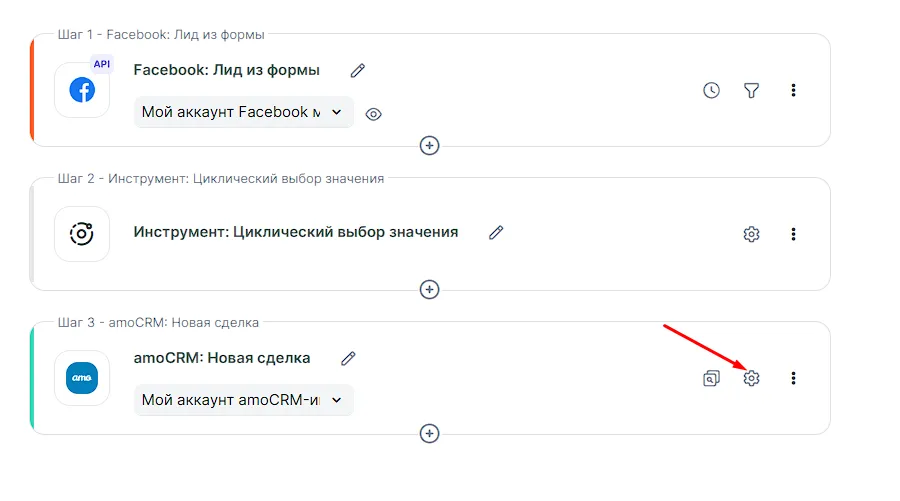Add a step below the Инструмент step

[429, 289]
